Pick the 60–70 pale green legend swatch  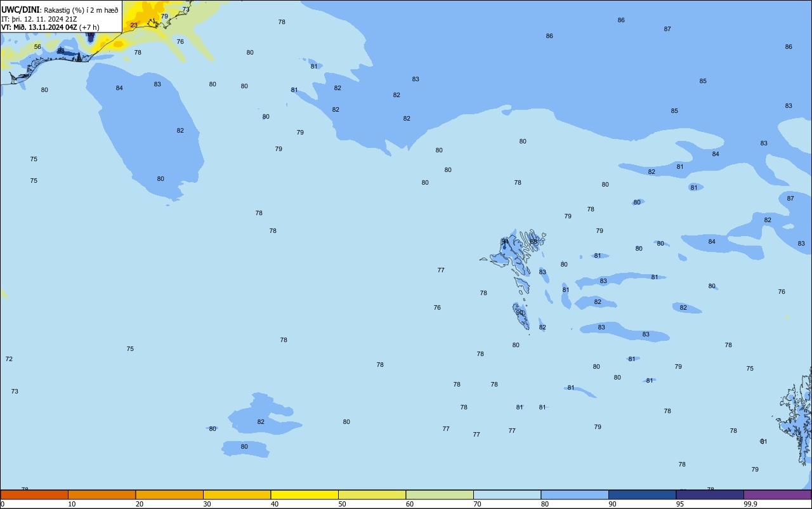click(440, 494)
